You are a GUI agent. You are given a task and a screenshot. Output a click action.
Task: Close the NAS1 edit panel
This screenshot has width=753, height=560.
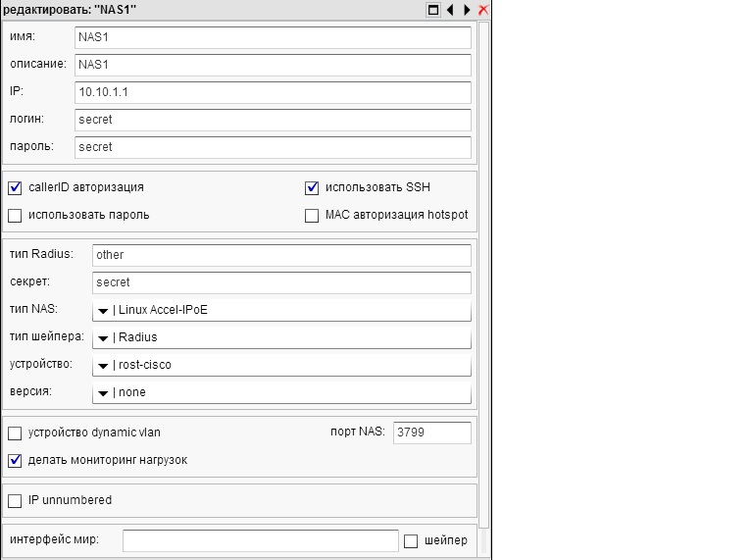click(482, 10)
